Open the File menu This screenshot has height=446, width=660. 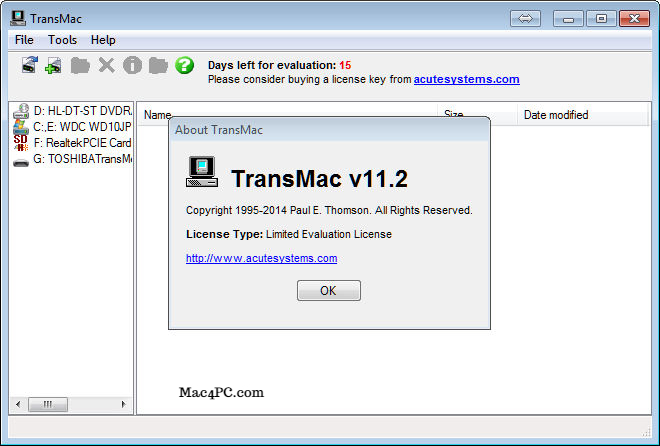(24, 40)
